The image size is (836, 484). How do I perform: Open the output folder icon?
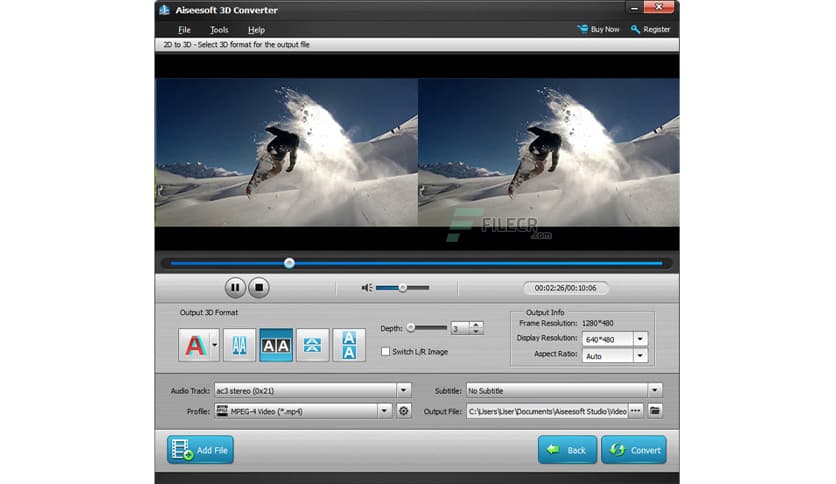click(655, 411)
